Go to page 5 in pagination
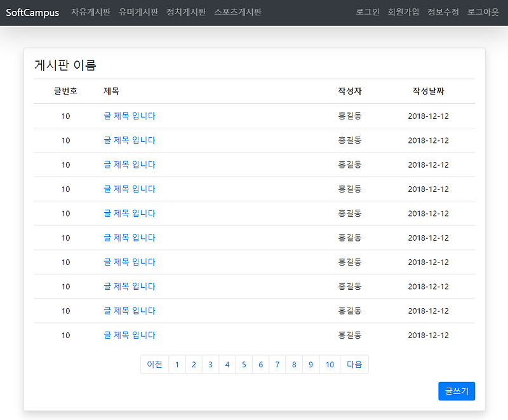The height and width of the screenshot is (420, 508). point(244,364)
